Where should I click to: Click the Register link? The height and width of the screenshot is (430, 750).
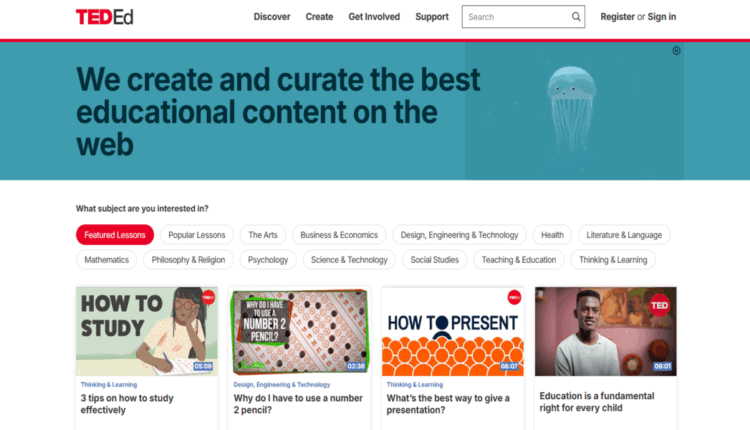(x=617, y=17)
